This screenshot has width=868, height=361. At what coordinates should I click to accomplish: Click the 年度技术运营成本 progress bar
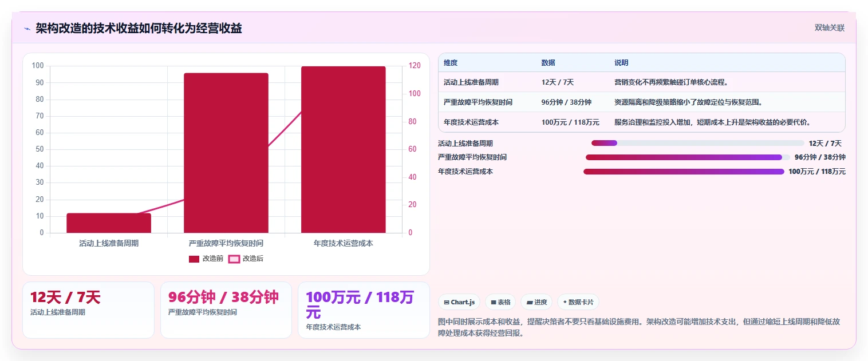pyautogui.click(x=684, y=172)
